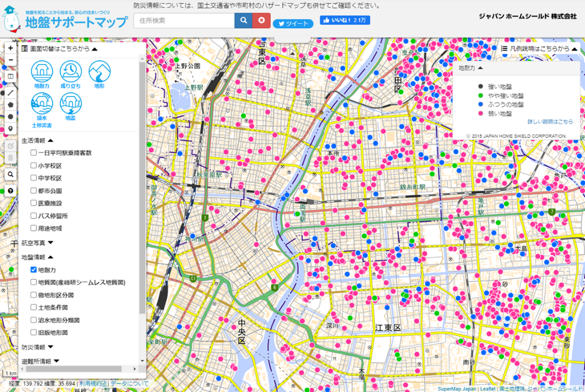This screenshot has width=585, height=392.
Task: Enable 一日平均駅乗降客数 checkbox
Action: tap(33, 152)
